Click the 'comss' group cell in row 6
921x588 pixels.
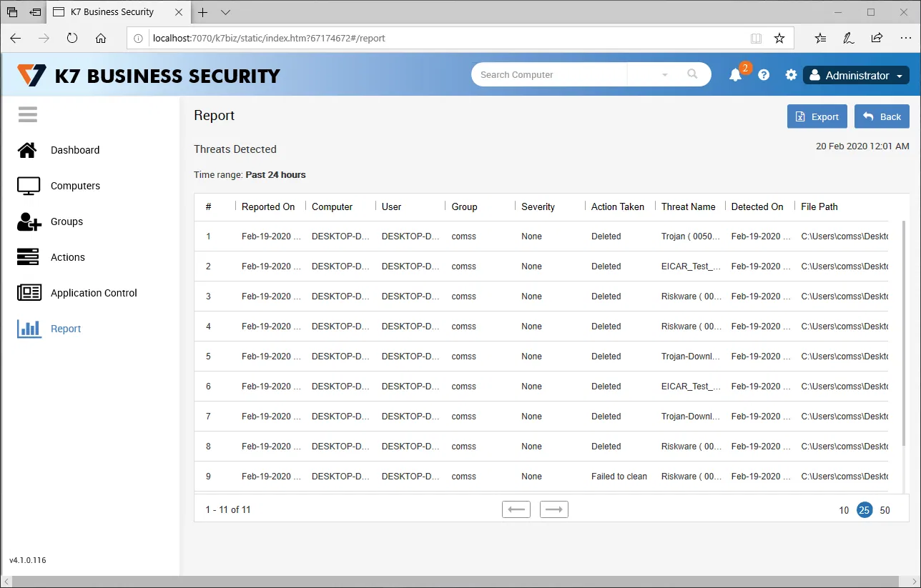464,387
